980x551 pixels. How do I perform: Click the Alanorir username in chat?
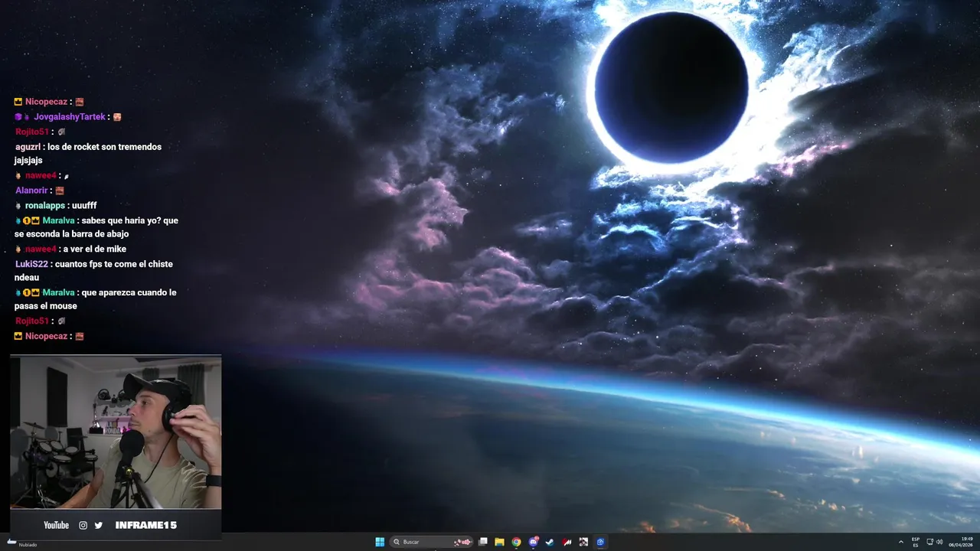tap(32, 191)
